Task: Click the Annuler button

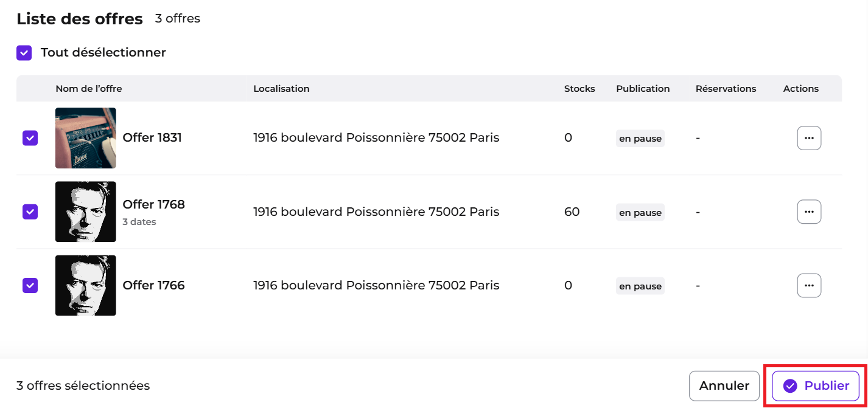Action: tap(724, 386)
